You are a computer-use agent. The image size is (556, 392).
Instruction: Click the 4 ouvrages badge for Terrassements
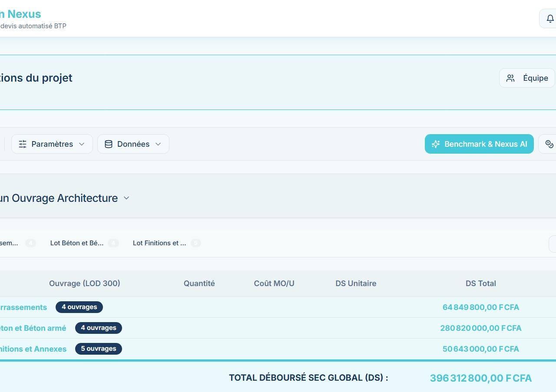(x=79, y=307)
